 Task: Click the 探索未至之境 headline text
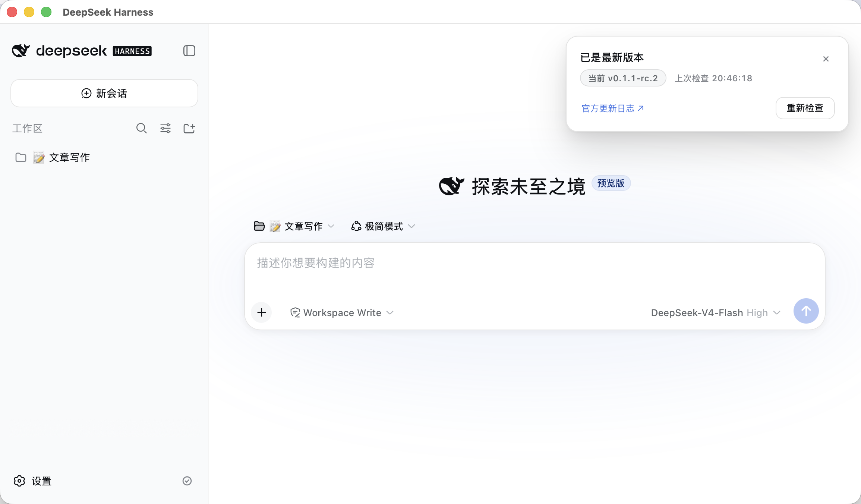[x=529, y=186]
